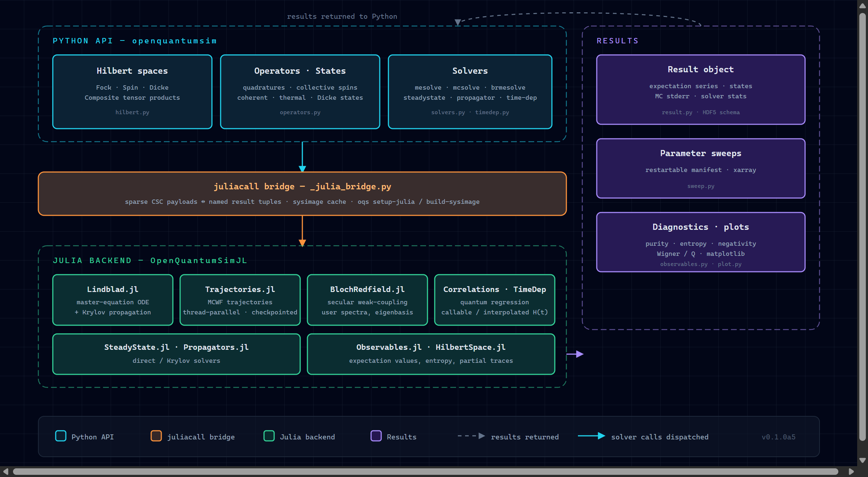Screen dimensions: 868x477
Task: Click the Julia backend green legend swatch
Action: [x=269, y=436]
